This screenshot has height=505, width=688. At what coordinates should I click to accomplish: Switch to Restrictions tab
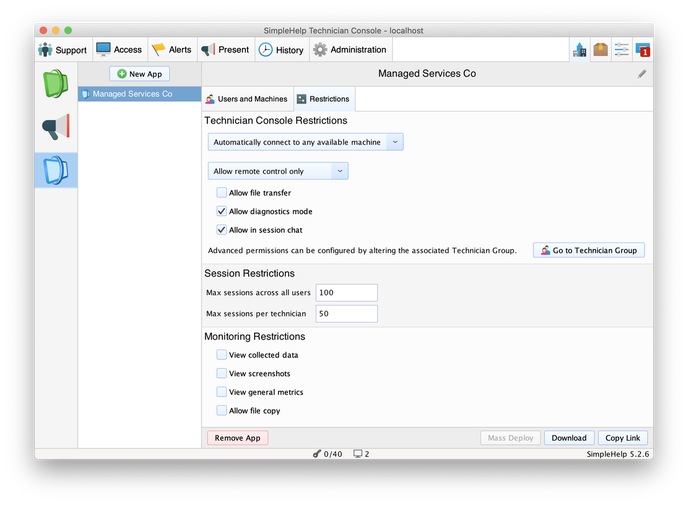pyautogui.click(x=324, y=99)
